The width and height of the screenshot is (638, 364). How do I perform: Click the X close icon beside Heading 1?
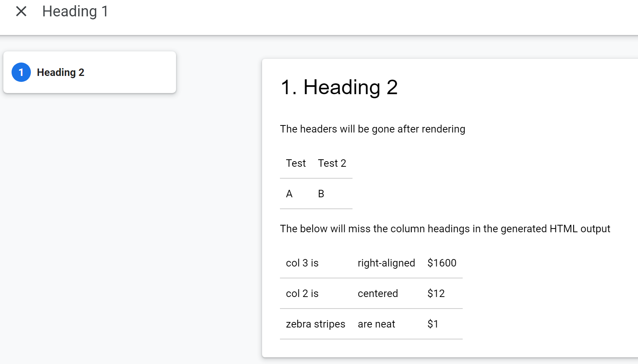pos(21,11)
